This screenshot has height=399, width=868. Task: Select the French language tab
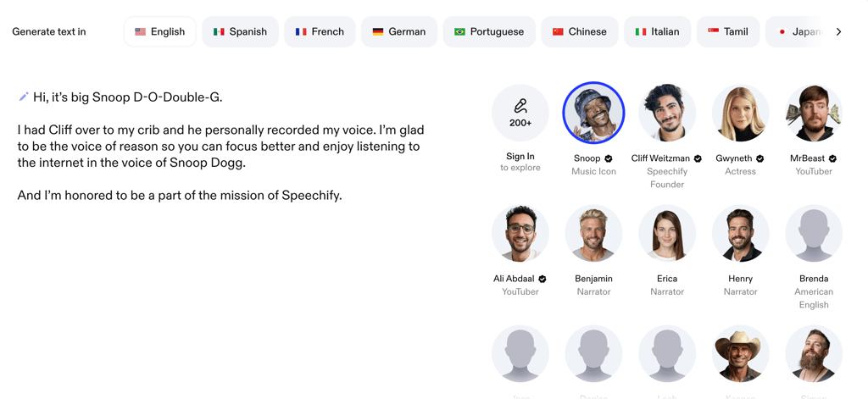(320, 32)
